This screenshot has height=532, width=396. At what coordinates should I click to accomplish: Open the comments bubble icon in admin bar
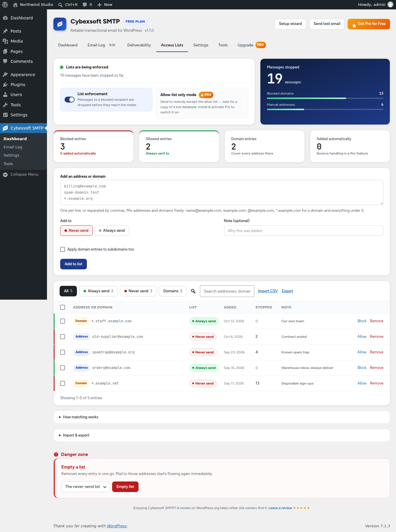tap(85, 5)
